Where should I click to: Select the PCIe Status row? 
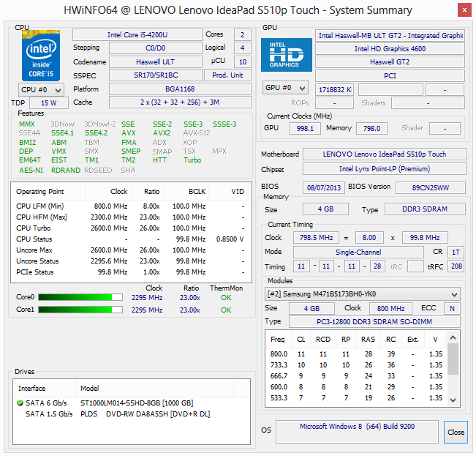coord(131,272)
